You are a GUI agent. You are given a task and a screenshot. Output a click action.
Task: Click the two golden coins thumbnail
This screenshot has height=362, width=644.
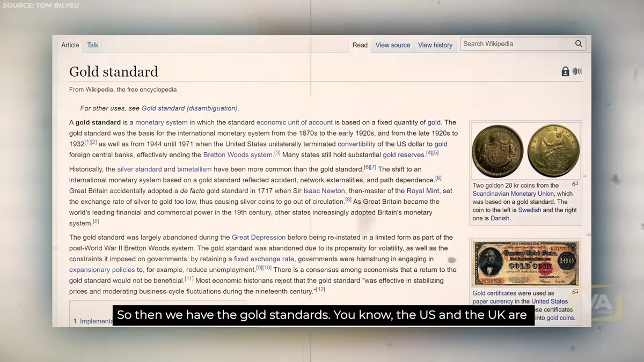point(526,151)
